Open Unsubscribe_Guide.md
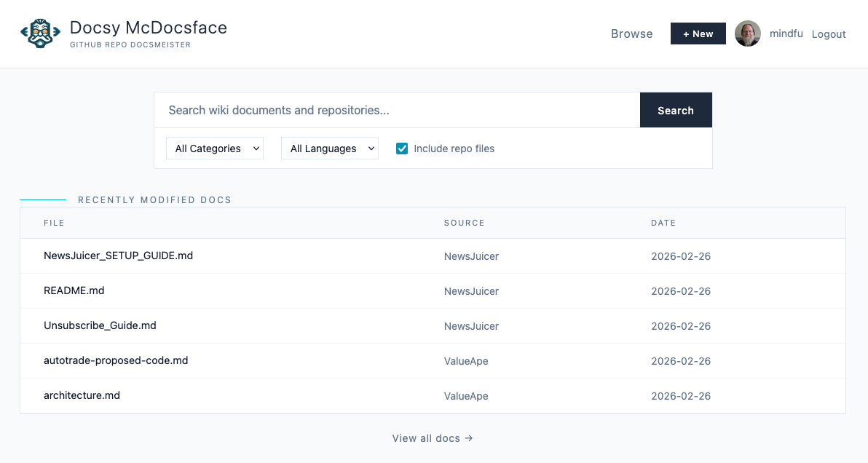The image size is (868, 463). click(100, 325)
